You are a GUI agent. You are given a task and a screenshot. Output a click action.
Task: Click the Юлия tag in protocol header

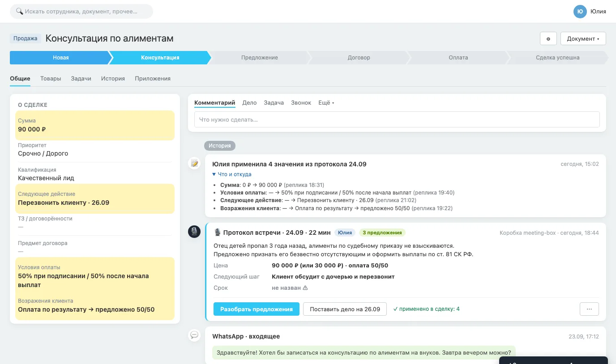(x=345, y=233)
